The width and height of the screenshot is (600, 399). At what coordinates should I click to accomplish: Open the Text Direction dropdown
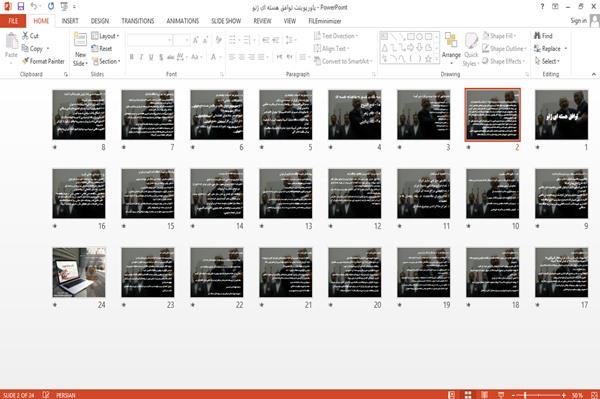pyautogui.click(x=336, y=36)
